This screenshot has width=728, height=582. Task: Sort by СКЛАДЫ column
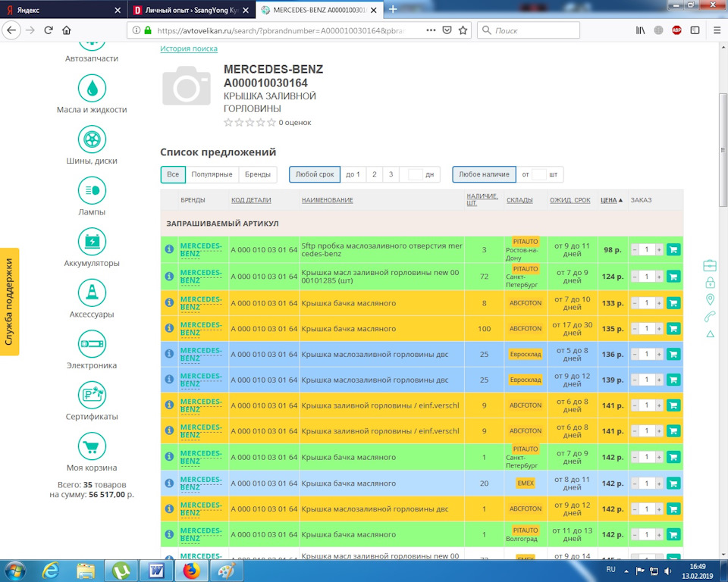[519, 200]
